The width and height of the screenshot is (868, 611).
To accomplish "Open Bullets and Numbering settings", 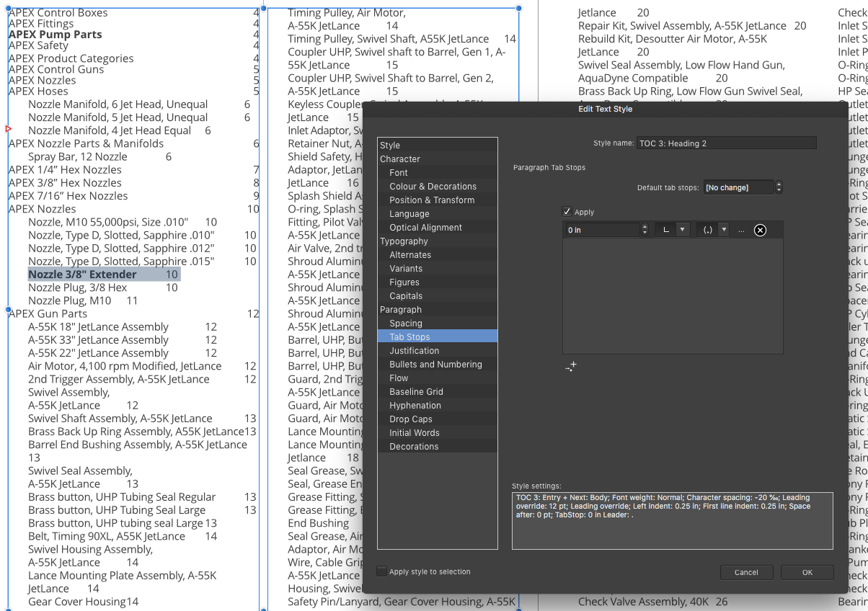I will point(438,365).
